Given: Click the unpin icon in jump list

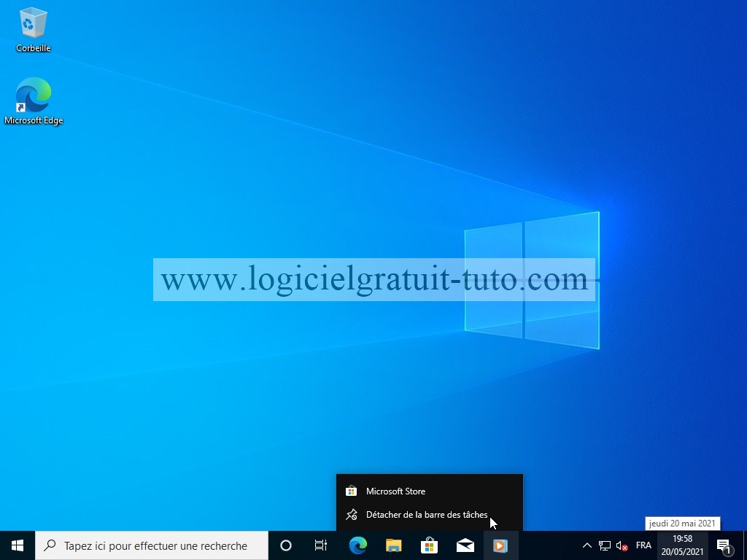Looking at the screenshot, I should tap(352, 514).
